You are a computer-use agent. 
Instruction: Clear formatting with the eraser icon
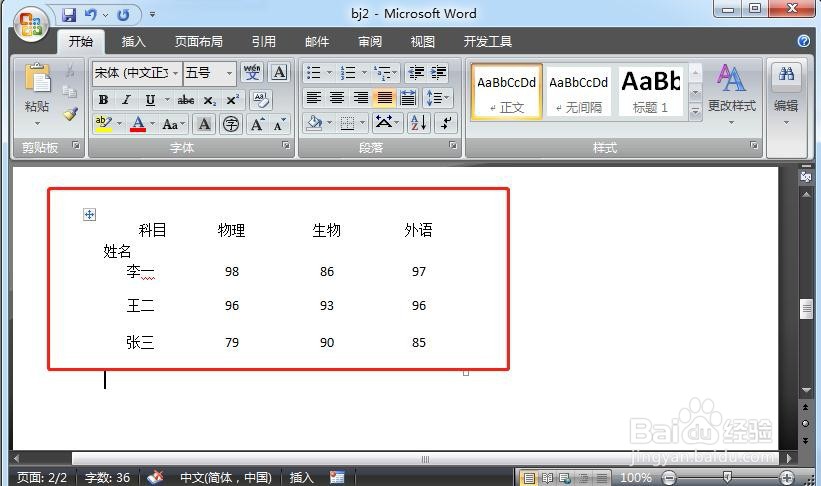(261, 100)
